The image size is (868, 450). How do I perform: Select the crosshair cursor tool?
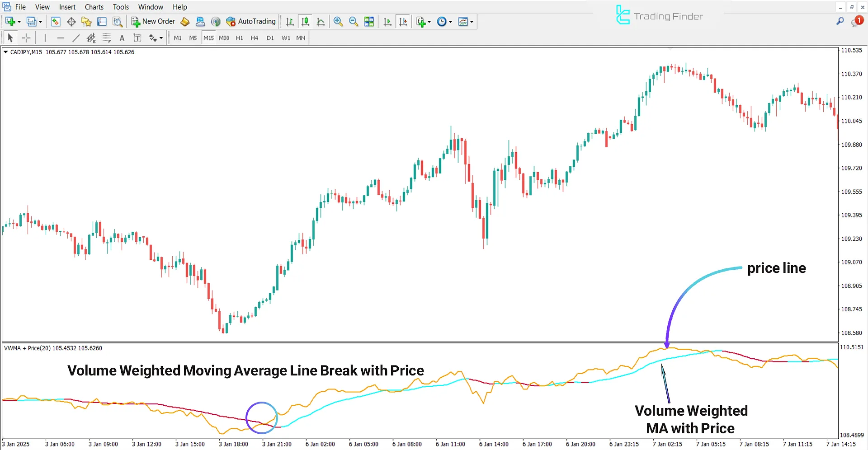click(x=26, y=38)
